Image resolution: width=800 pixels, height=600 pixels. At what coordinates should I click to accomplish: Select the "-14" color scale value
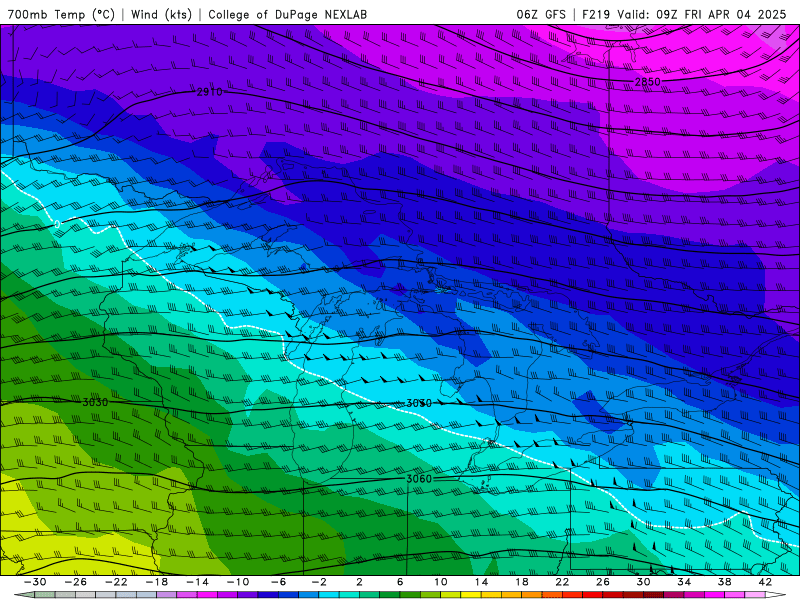(197, 582)
